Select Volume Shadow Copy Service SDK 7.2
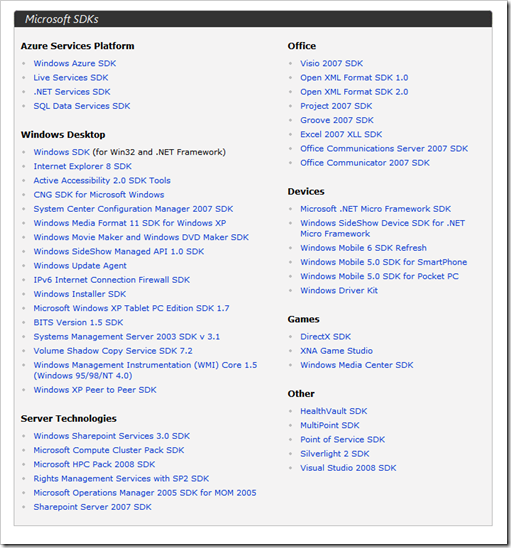 pyautogui.click(x=113, y=351)
